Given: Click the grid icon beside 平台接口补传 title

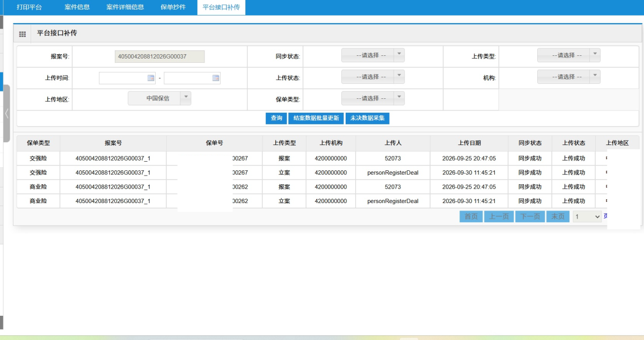Looking at the screenshot, I should (23, 34).
